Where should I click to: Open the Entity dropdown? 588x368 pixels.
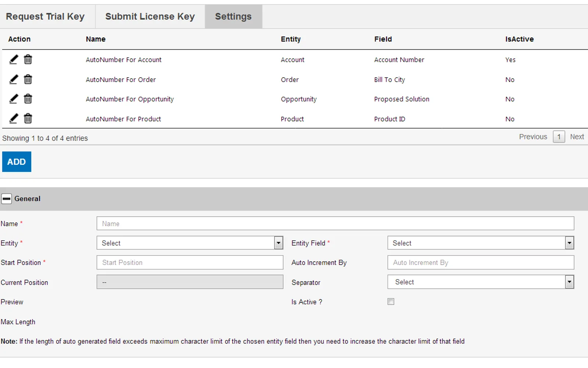[x=190, y=243]
